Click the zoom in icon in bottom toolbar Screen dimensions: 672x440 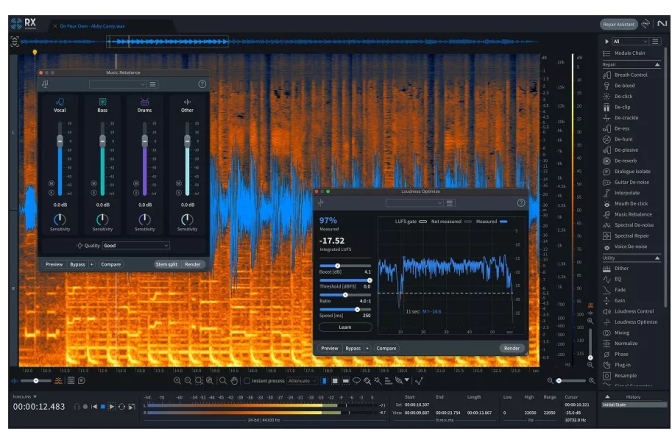point(177,380)
